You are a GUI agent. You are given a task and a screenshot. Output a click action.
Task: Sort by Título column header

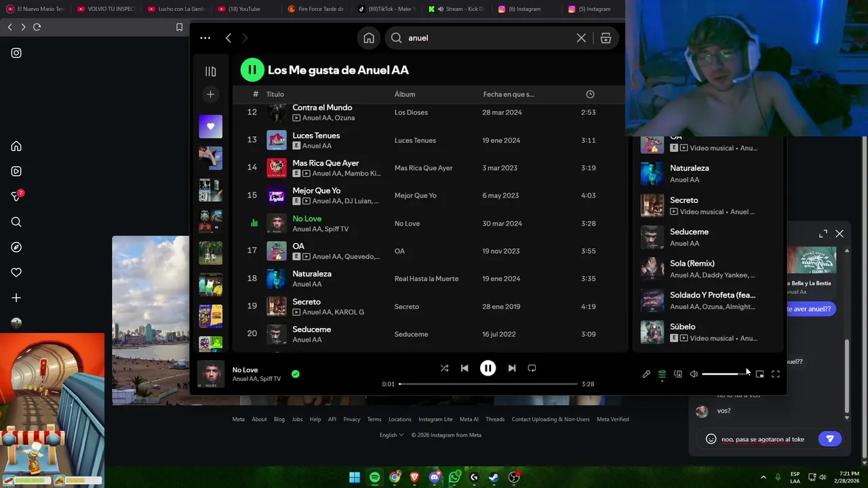(x=275, y=94)
